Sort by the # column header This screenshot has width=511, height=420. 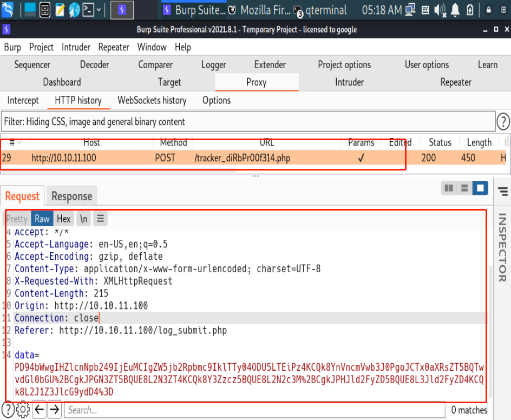[15, 142]
